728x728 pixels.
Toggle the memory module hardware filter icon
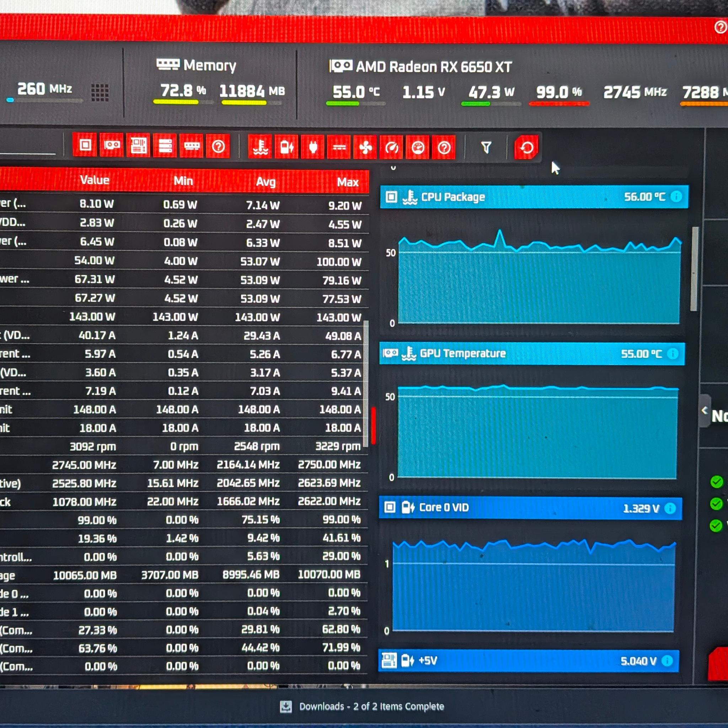pos(192,146)
